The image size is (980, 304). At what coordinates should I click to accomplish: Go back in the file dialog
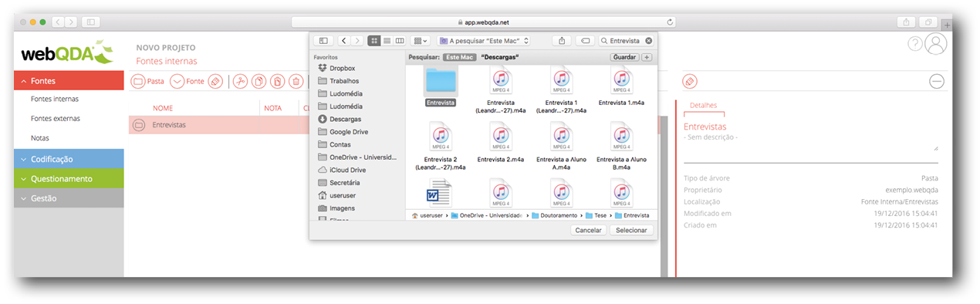coord(345,40)
